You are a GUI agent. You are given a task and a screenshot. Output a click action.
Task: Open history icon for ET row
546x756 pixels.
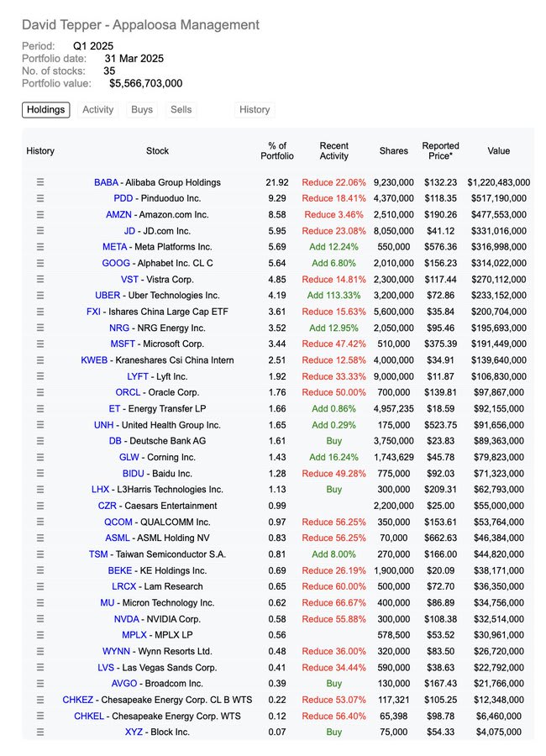point(40,409)
